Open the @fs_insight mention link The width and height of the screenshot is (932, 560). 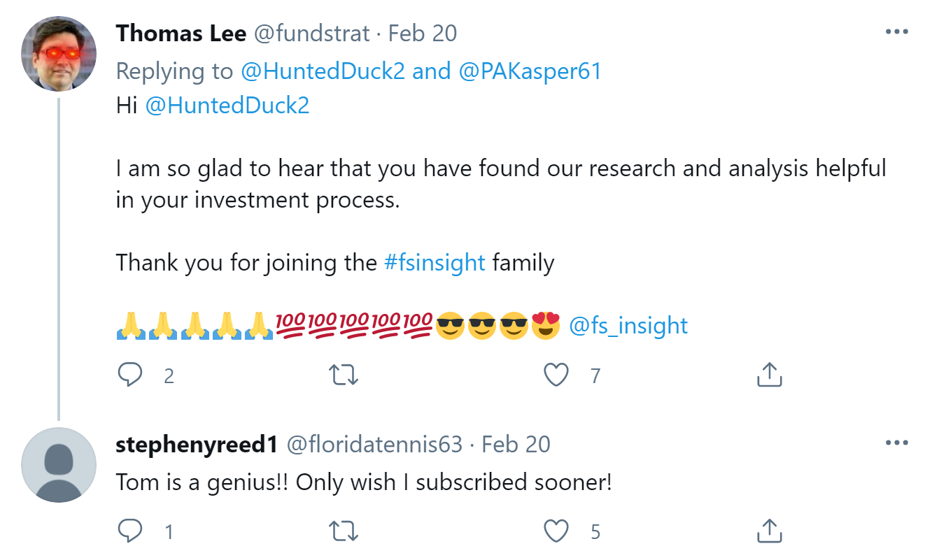pos(628,325)
